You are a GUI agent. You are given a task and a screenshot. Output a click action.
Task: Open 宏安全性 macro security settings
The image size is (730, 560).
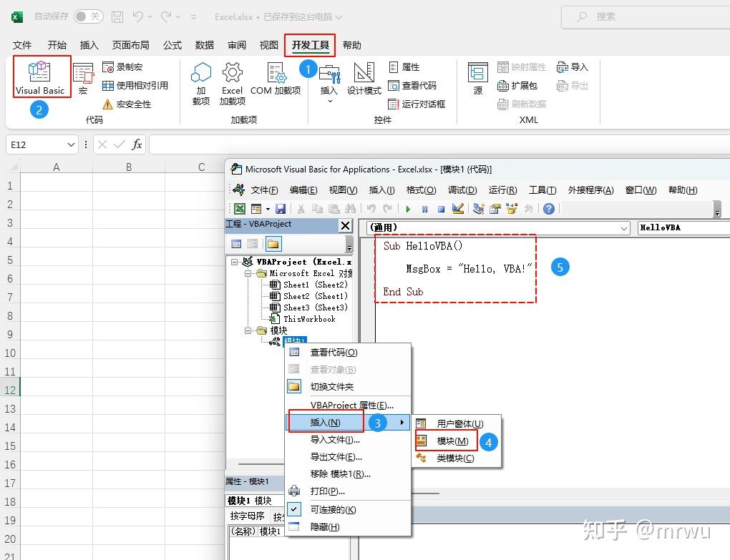[x=108, y=103]
